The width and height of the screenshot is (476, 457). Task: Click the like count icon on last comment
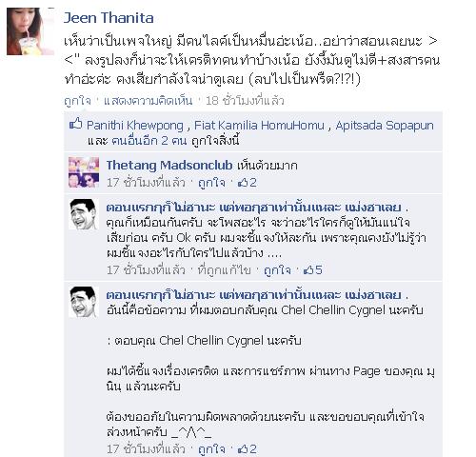coord(243,448)
